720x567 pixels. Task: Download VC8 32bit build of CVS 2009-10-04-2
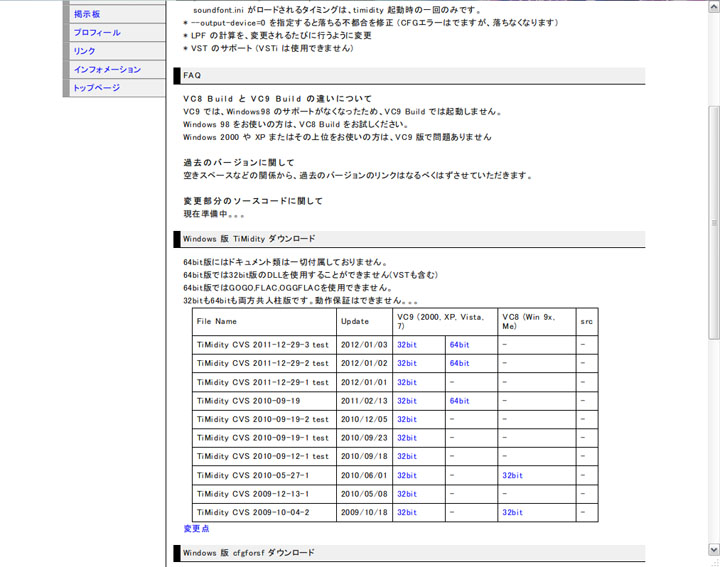pos(512,512)
